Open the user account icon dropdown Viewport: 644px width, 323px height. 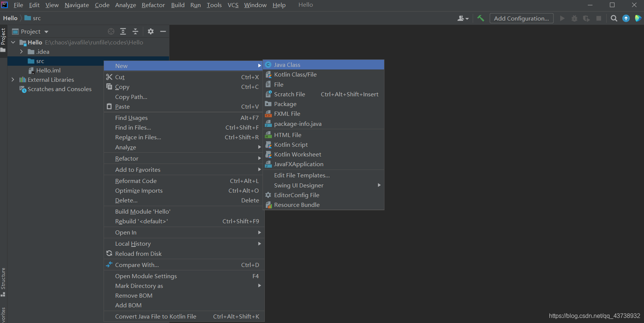click(463, 18)
